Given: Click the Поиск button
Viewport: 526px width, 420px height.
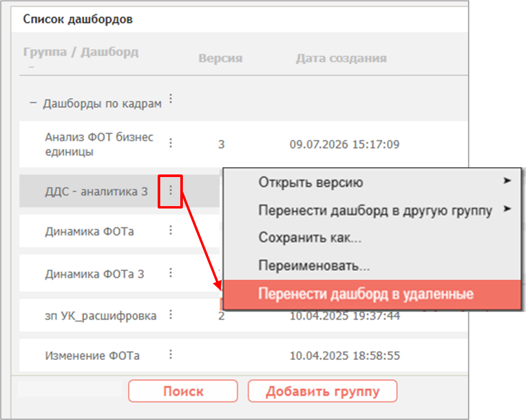Looking at the screenshot, I should pyautogui.click(x=183, y=391).
